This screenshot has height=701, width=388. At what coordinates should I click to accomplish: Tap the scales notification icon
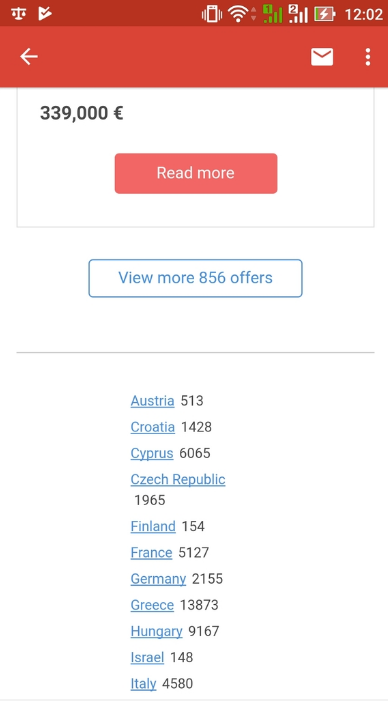tap(19, 14)
